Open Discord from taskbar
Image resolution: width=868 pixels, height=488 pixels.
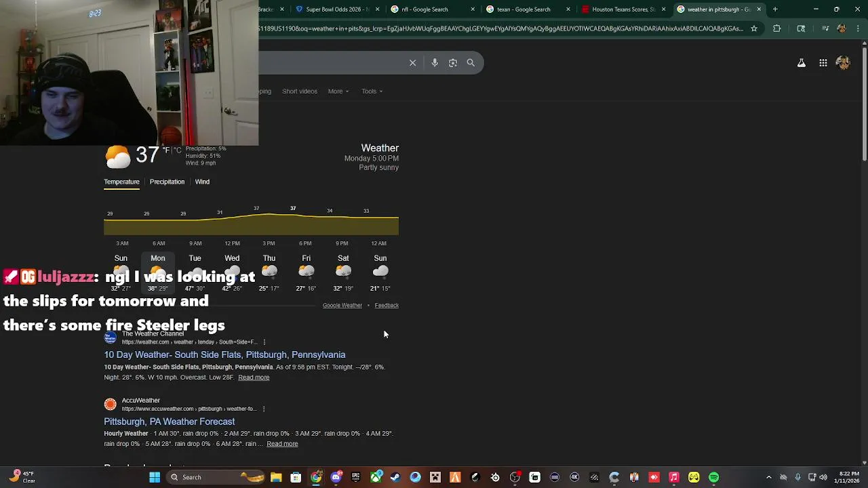tap(336, 477)
